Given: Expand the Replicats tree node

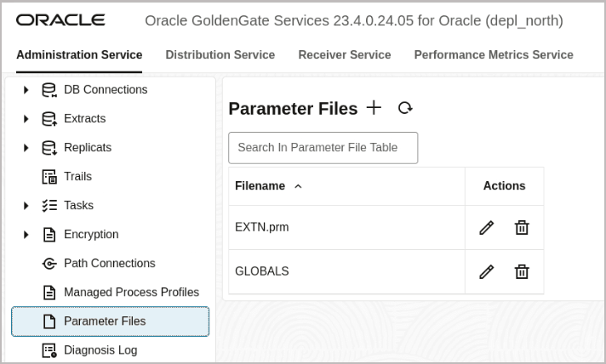Looking at the screenshot, I should 26,148.
